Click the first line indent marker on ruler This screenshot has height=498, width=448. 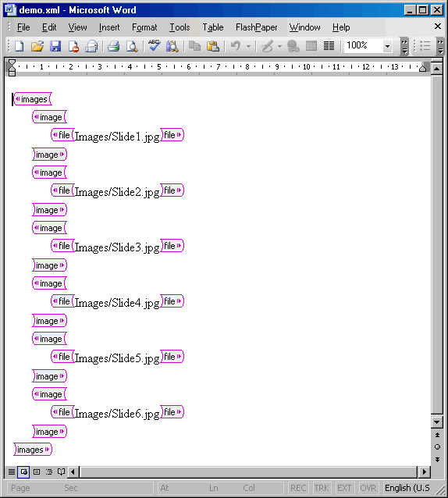click(x=12, y=62)
